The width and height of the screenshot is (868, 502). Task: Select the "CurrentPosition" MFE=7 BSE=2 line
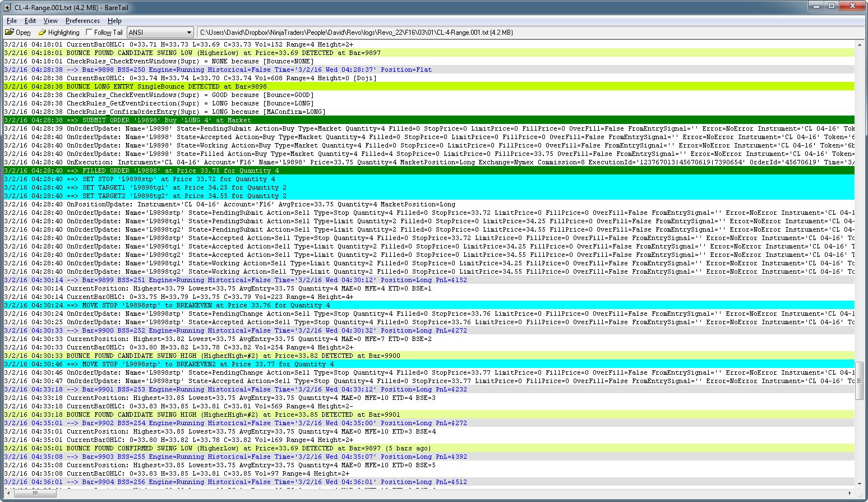coord(429,339)
